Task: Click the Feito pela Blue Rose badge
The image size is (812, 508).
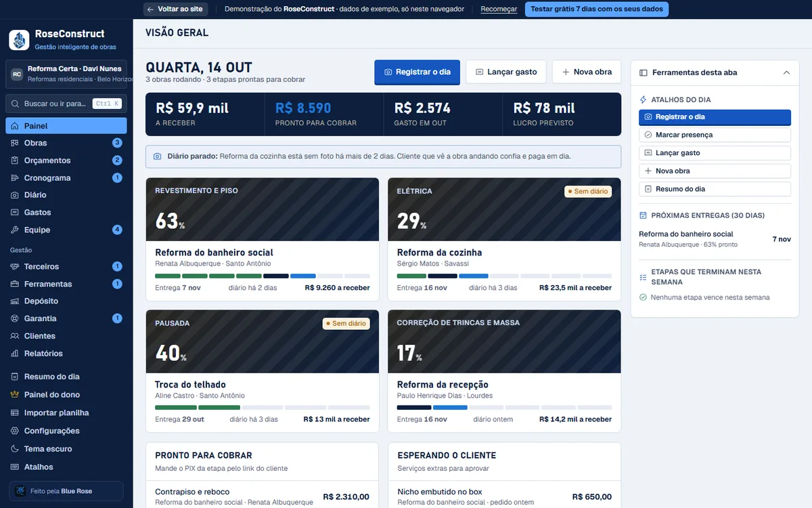Action: click(x=66, y=491)
